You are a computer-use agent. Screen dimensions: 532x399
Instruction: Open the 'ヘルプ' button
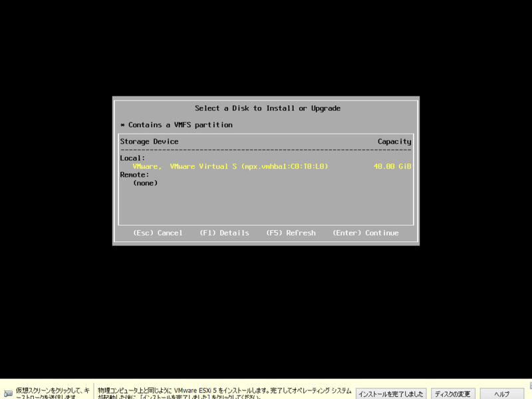(501, 394)
